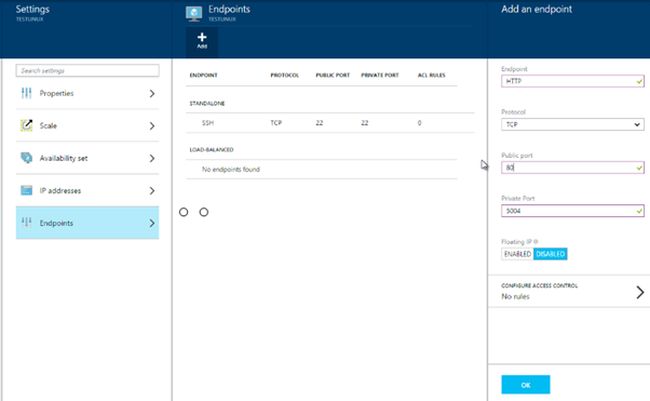Click the IP addresses icon
The width and height of the screenshot is (650, 401).
click(27, 190)
